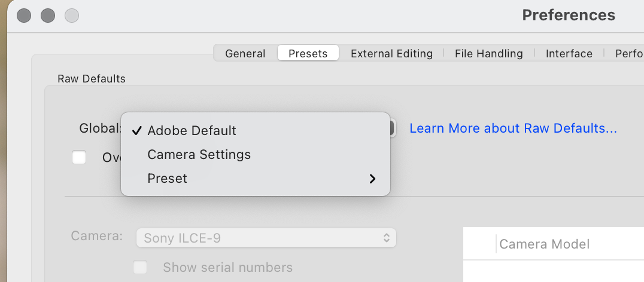Select Camera Settings in the popup menu

[x=199, y=155]
